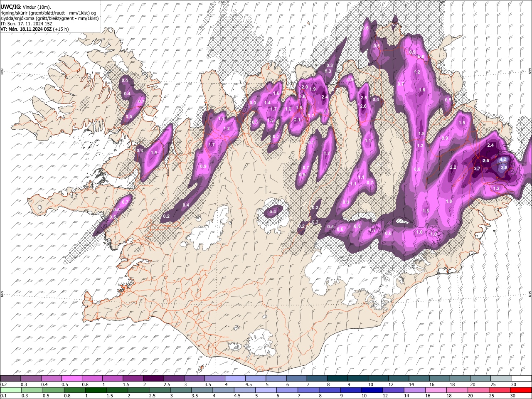Image resolution: width=532 pixels, height=399 pixels.
Task: Select the '3.8' value on the east coast
Action: coord(504,167)
